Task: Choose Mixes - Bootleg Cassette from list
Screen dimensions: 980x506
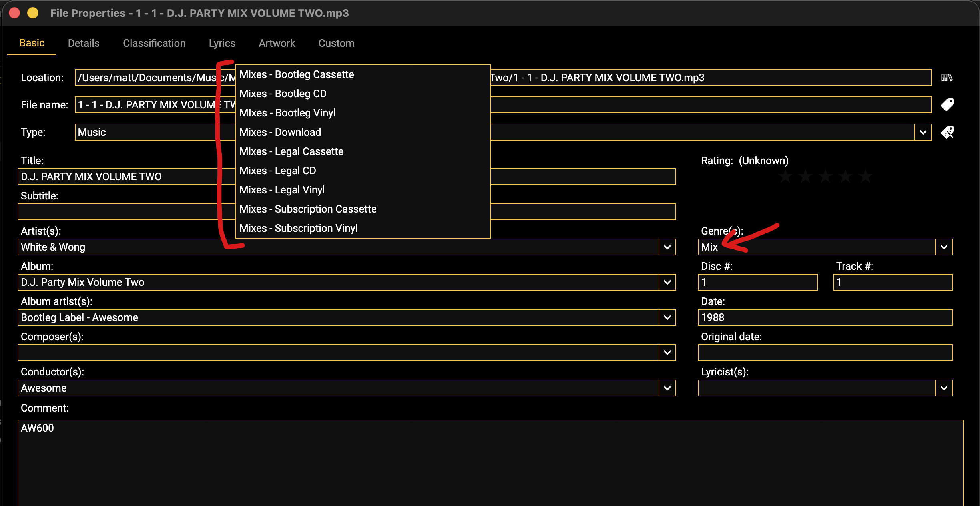Action: pyautogui.click(x=363, y=74)
